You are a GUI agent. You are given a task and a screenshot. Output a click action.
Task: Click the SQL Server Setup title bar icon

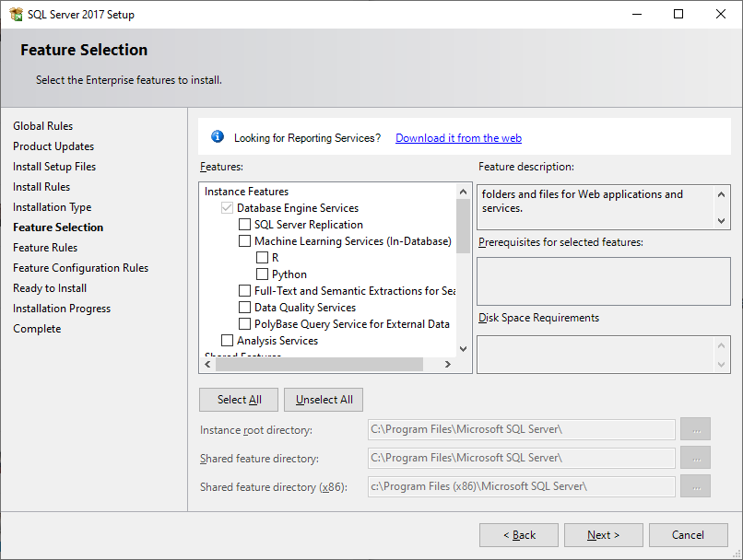click(x=16, y=14)
